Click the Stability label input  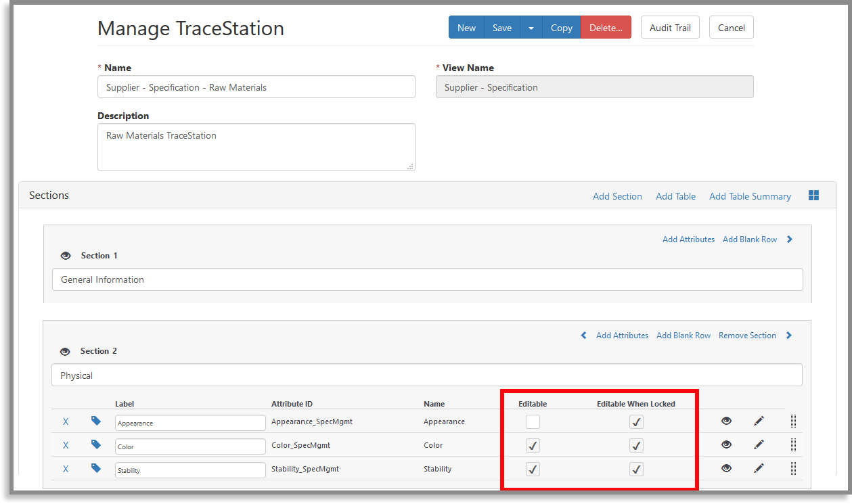190,470
